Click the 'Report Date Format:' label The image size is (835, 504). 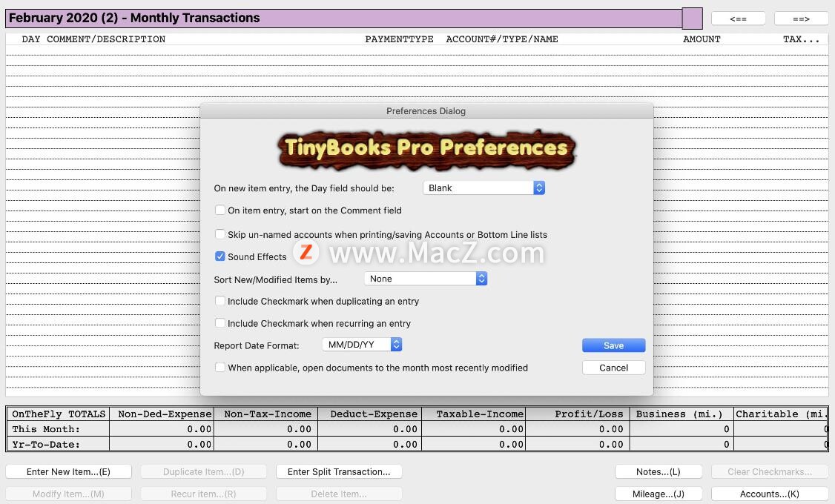click(257, 345)
